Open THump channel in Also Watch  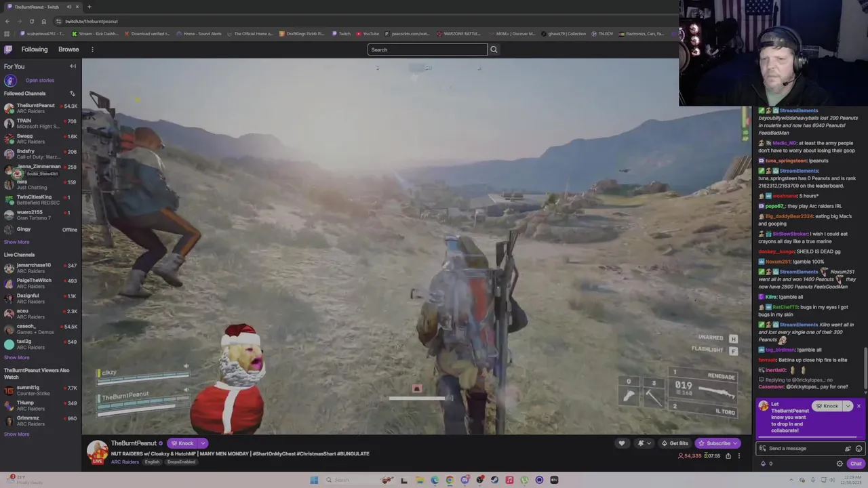click(x=41, y=405)
